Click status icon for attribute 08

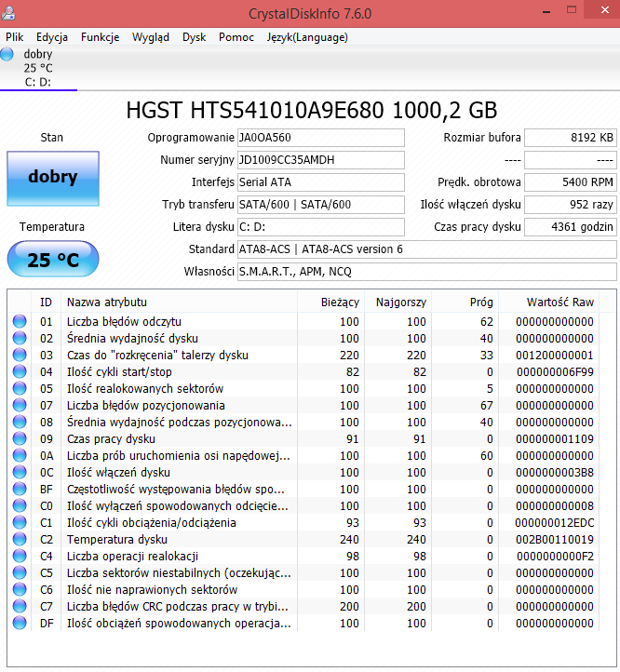(x=20, y=422)
